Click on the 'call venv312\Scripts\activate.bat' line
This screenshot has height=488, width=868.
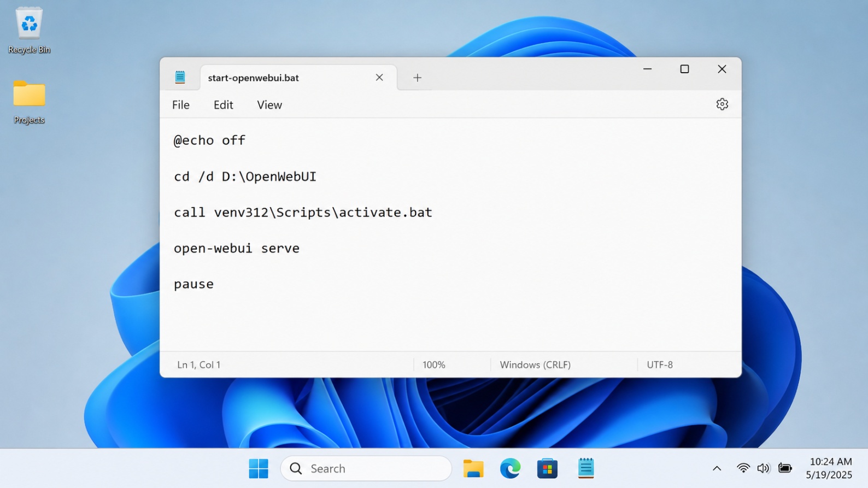coord(303,212)
